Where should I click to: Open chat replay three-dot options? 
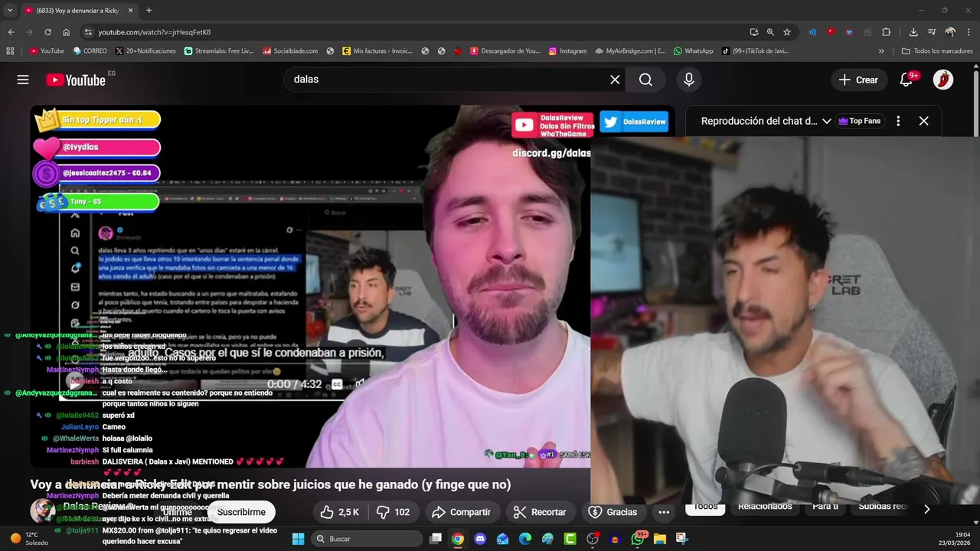coord(898,121)
